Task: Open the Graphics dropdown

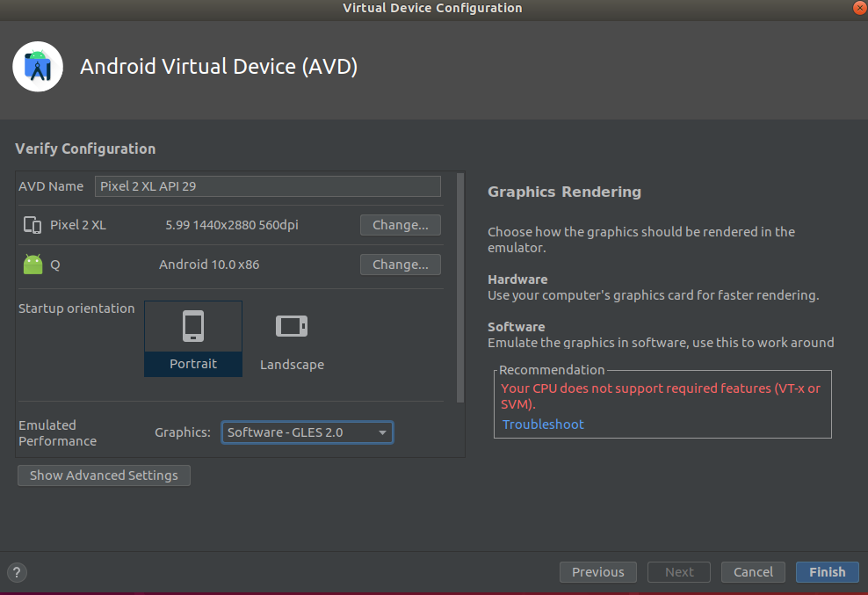Action: (x=307, y=432)
